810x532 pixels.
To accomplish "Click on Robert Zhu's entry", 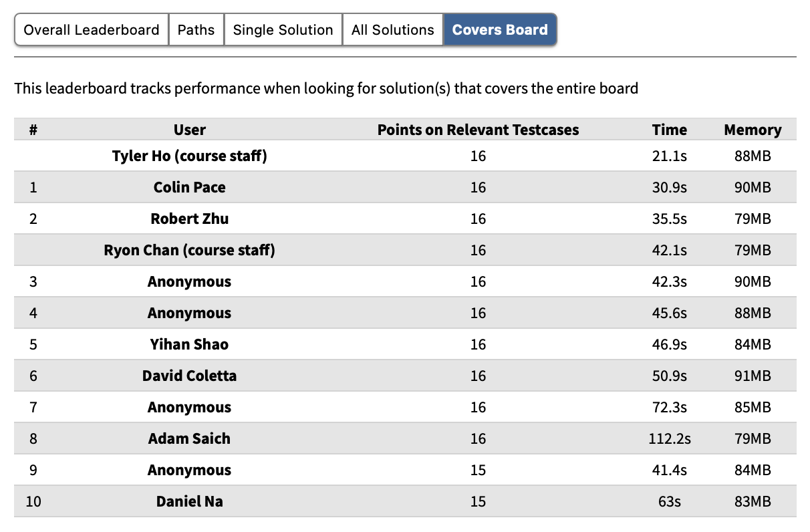I will 190,219.
